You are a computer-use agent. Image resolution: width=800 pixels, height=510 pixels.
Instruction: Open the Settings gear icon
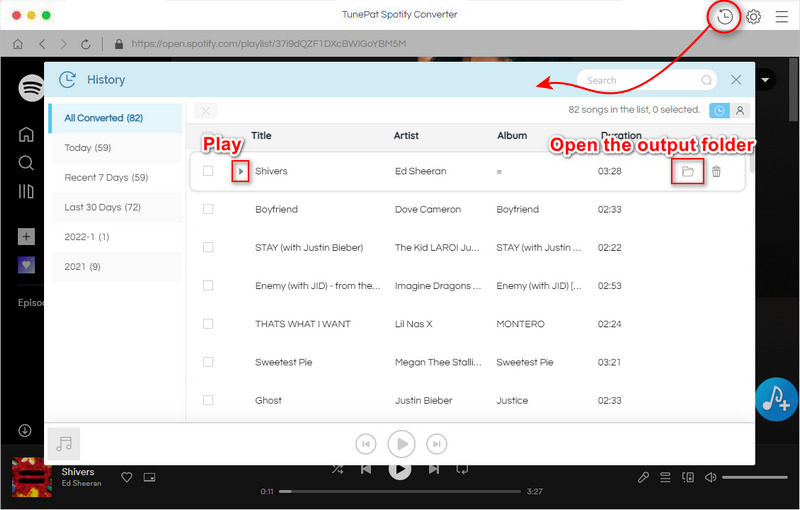tap(754, 17)
